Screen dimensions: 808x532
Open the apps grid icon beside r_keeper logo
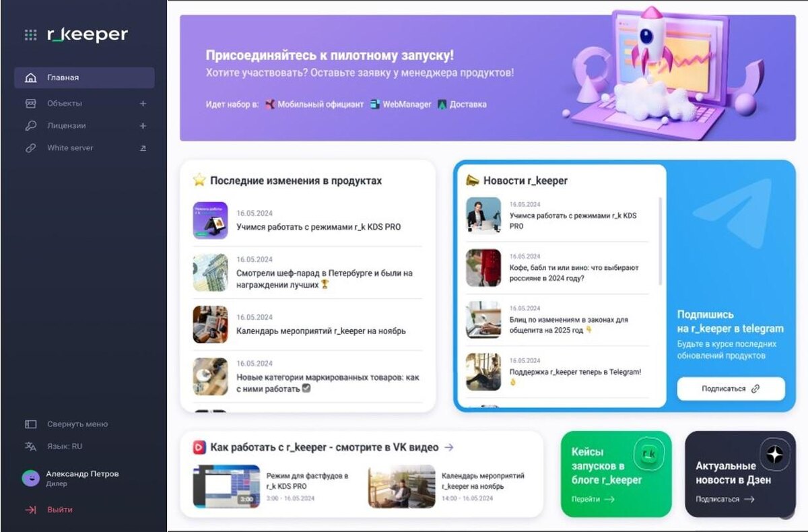pos(30,35)
